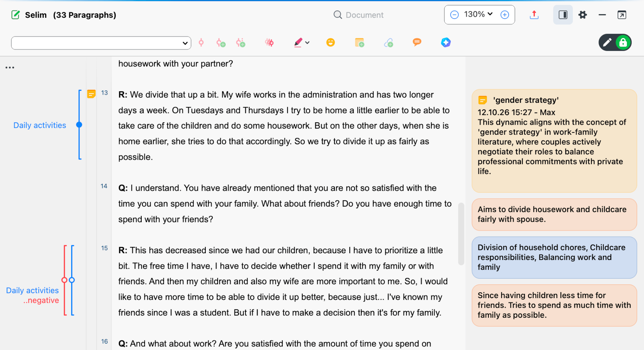
Task: Open the yellow memo icon at paragraph 13
Action: [91, 94]
